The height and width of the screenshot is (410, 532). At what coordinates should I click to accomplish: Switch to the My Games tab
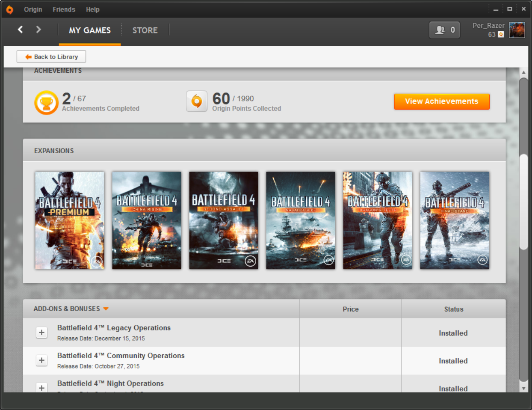click(90, 30)
